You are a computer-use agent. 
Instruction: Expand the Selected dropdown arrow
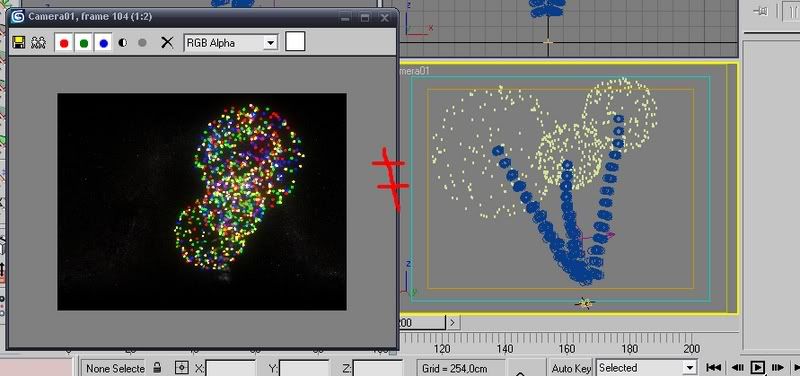pyautogui.click(x=690, y=368)
